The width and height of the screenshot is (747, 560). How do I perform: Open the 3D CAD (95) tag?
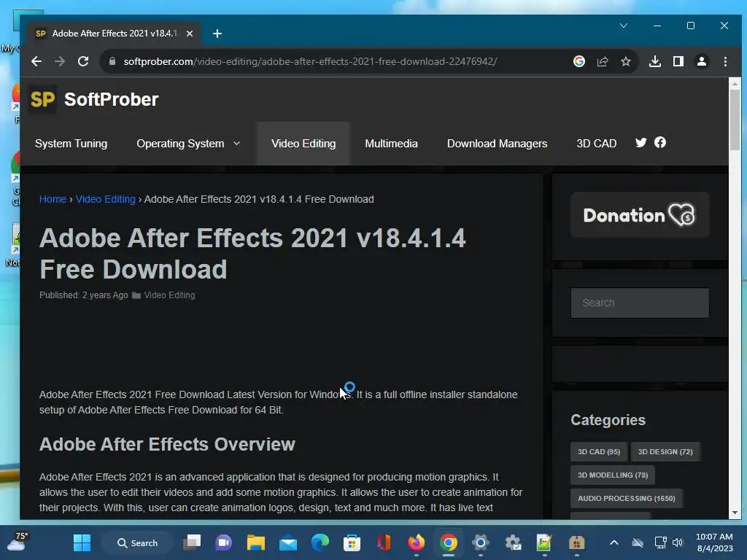[599, 451]
